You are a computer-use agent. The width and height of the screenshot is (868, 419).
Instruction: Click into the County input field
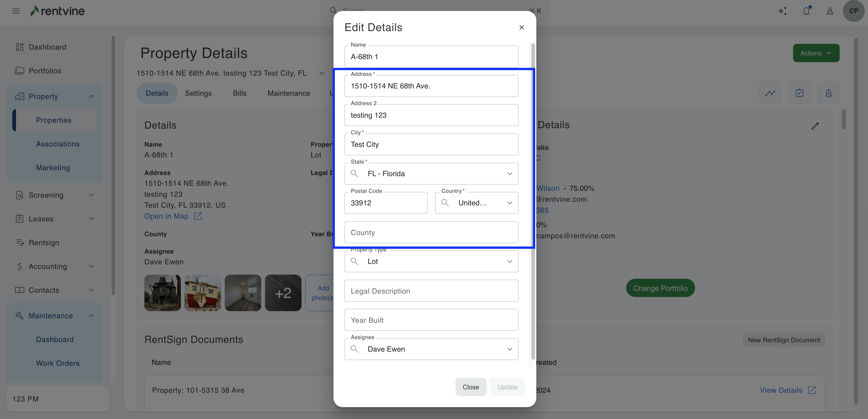431,232
